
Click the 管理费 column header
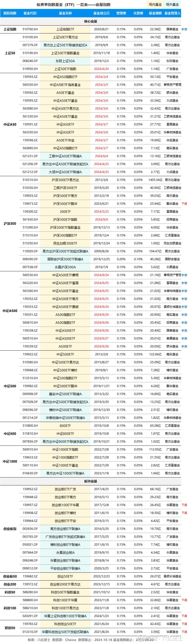(x=121, y=13)
